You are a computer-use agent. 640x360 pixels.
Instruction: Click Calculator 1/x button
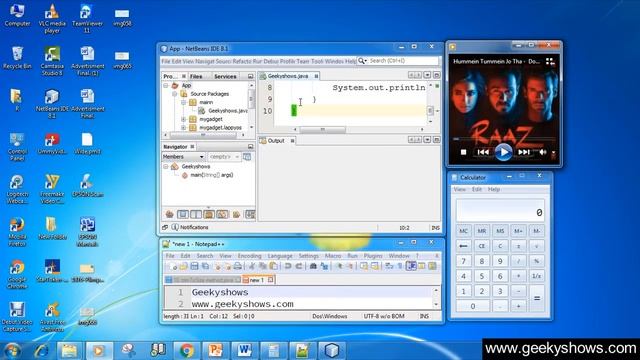[537, 276]
